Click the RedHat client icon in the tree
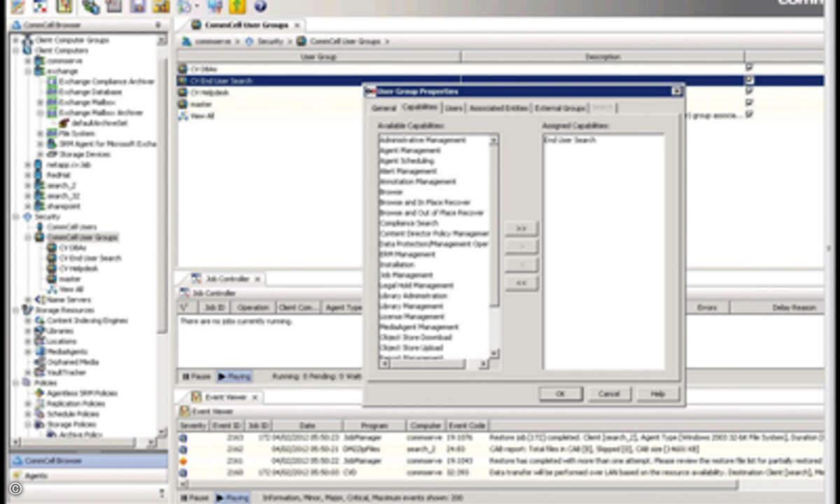 click(x=39, y=175)
